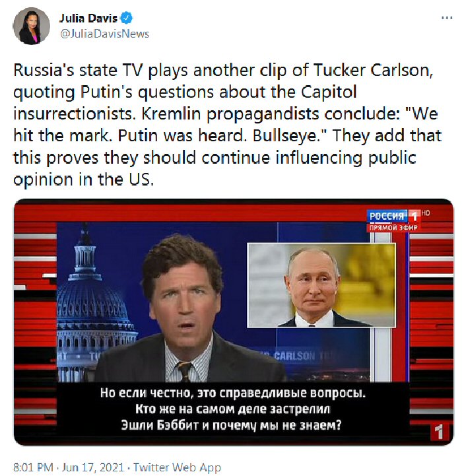Open the Twitter Web App source link
Viewport: 462px width, 476px height.
[177, 467]
